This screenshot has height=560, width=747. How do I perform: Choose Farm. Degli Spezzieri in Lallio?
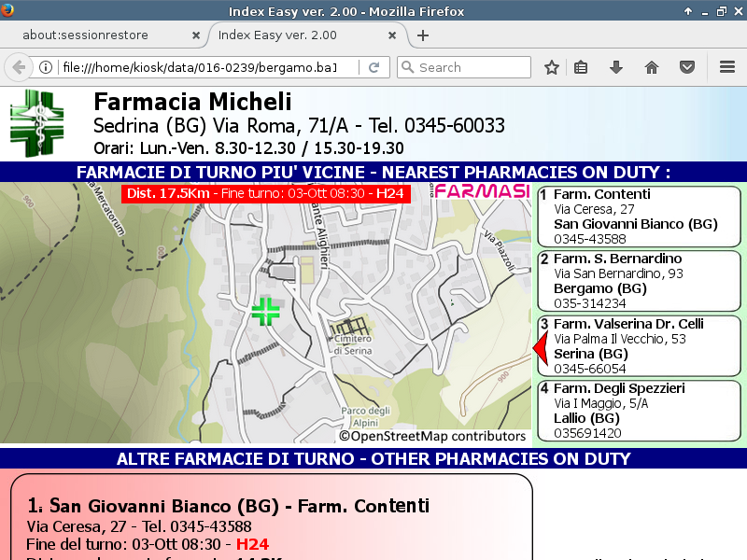(639, 411)
